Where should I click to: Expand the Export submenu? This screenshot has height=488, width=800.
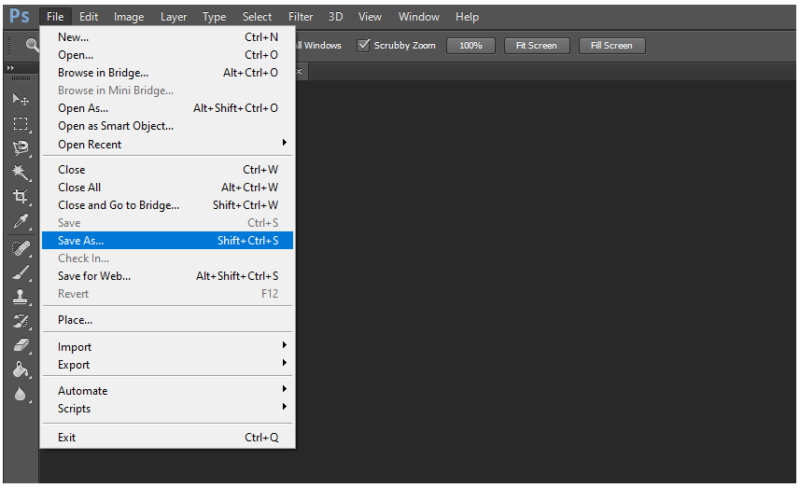tap(167, 365)
